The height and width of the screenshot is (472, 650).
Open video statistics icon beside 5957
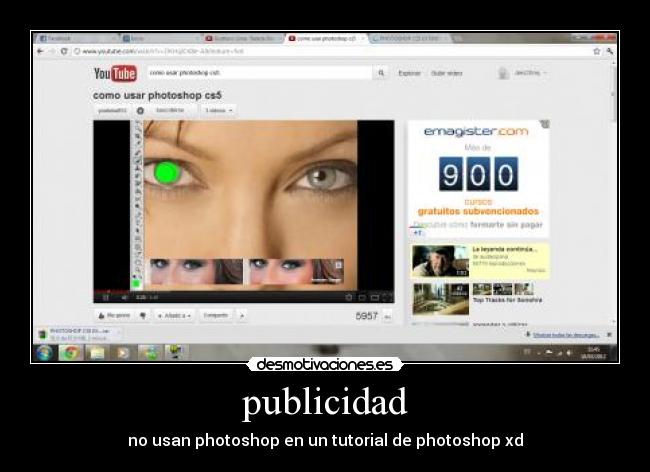pos(388,317)
